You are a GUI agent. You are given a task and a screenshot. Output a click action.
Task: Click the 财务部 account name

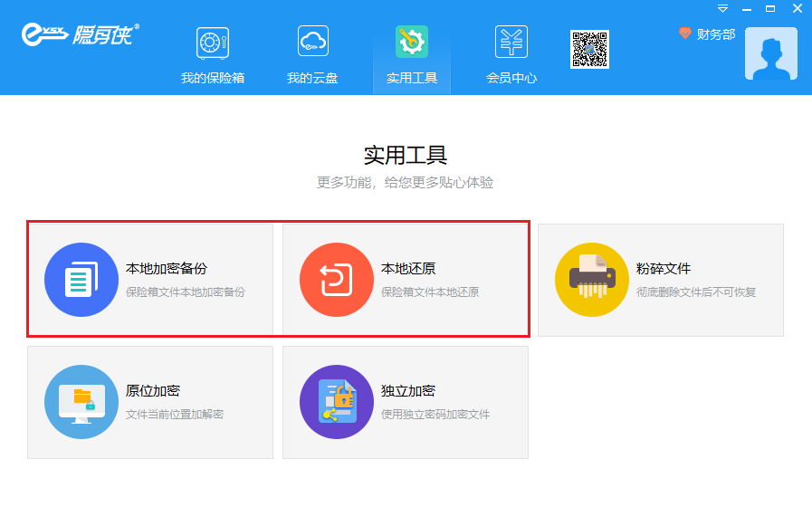(716, 34)
